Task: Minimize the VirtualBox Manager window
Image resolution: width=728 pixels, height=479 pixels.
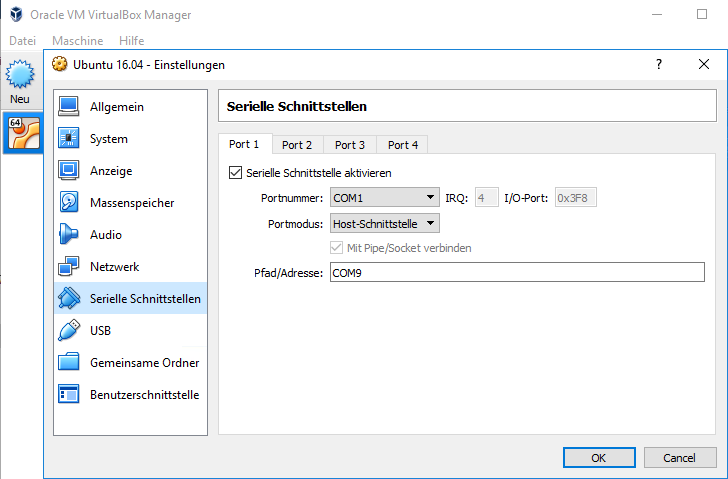Action: point(657,14)
